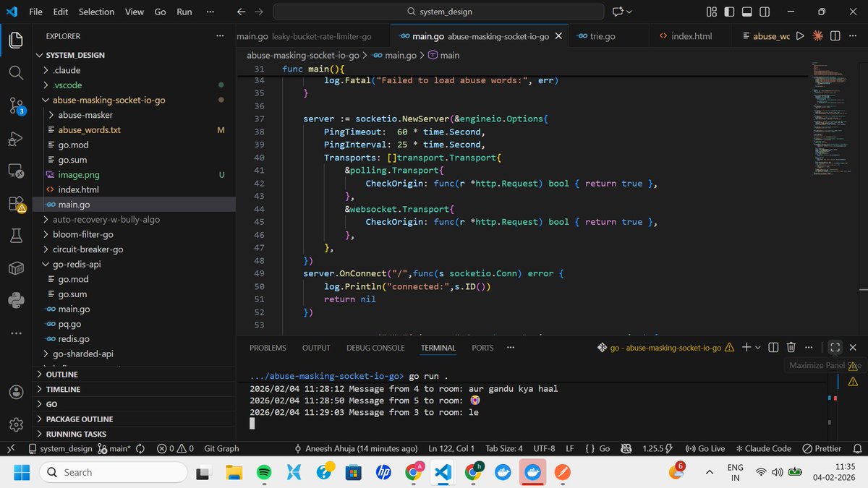Open the Copilot chat icon in title bar
Screen dimensions: 868x488
(x=618, y=12)
